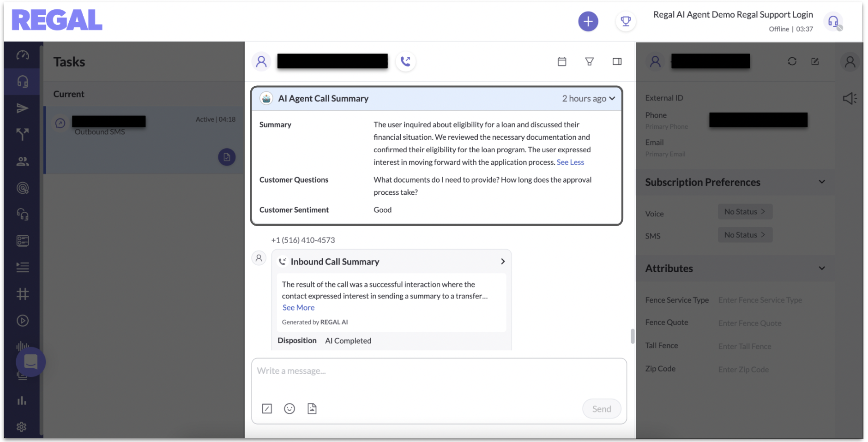Viewport: 868px width, 442px height.
Task: Start a call with the phone icon
Action: [405, 61]
